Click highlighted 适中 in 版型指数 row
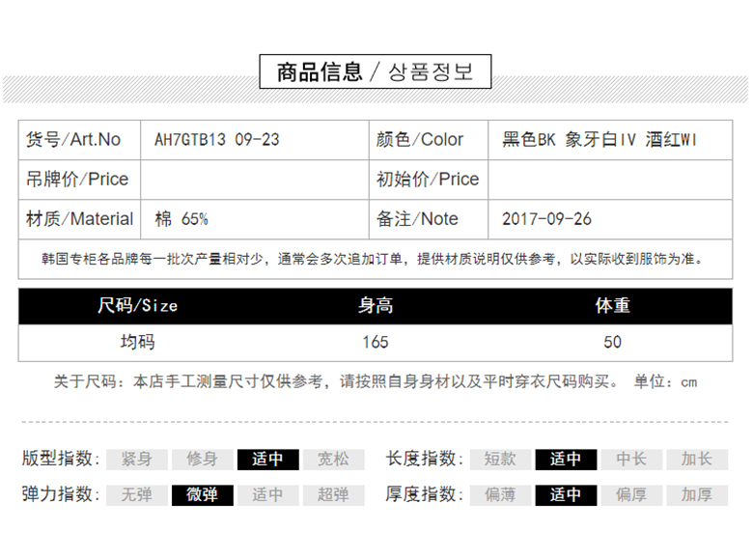Image resolution: width=753 pixels, height=560 pixels. (x=267, y=460)
